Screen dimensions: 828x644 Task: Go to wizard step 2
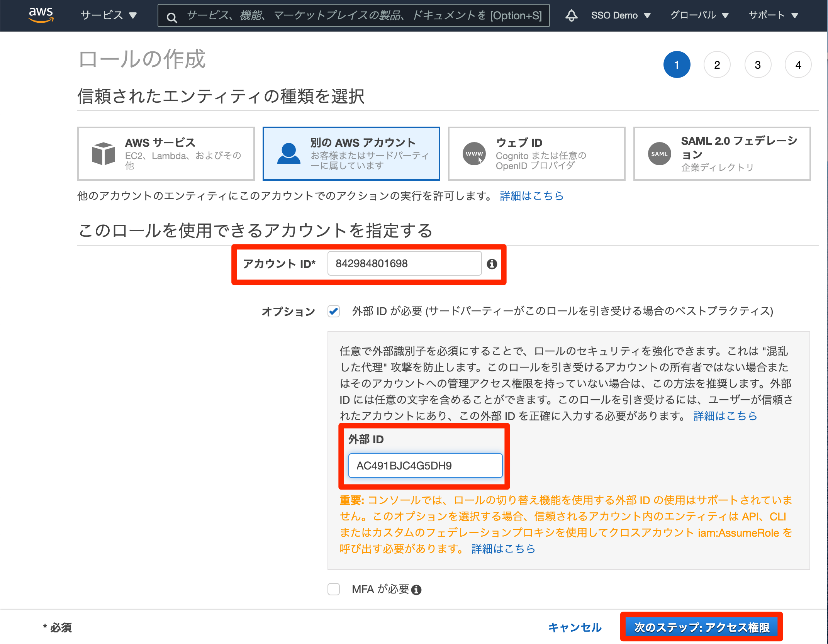tap(717, 64)
